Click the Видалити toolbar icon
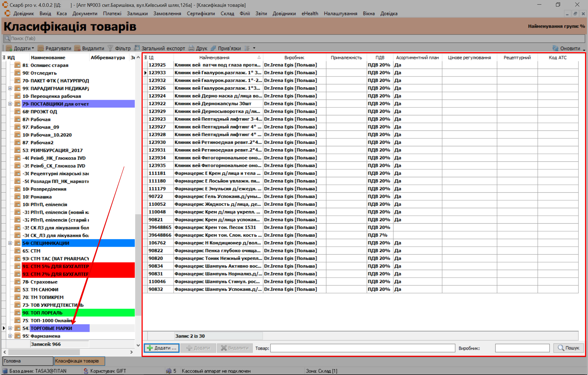Viewport: 588px width, 375px height. coord(78,48)
